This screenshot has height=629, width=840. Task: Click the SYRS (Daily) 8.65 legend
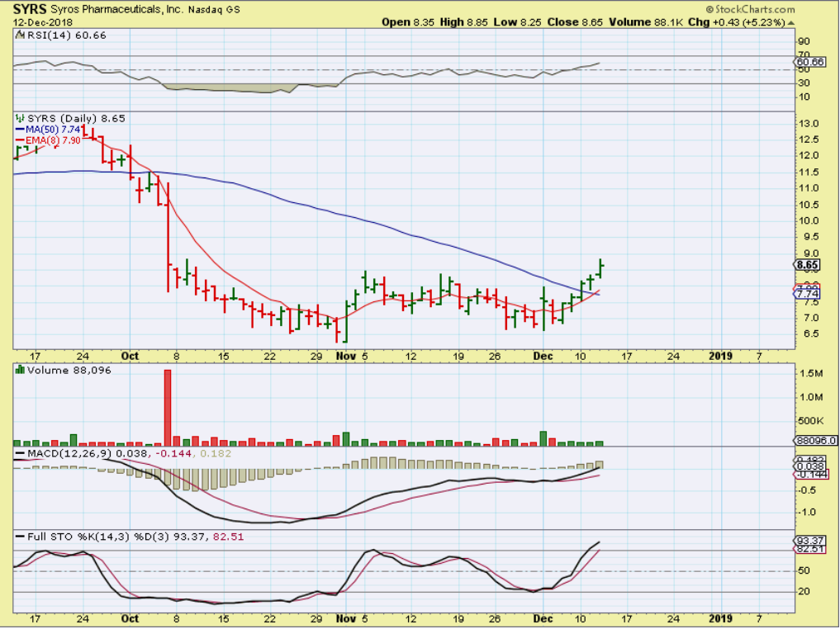coord(76,118)
